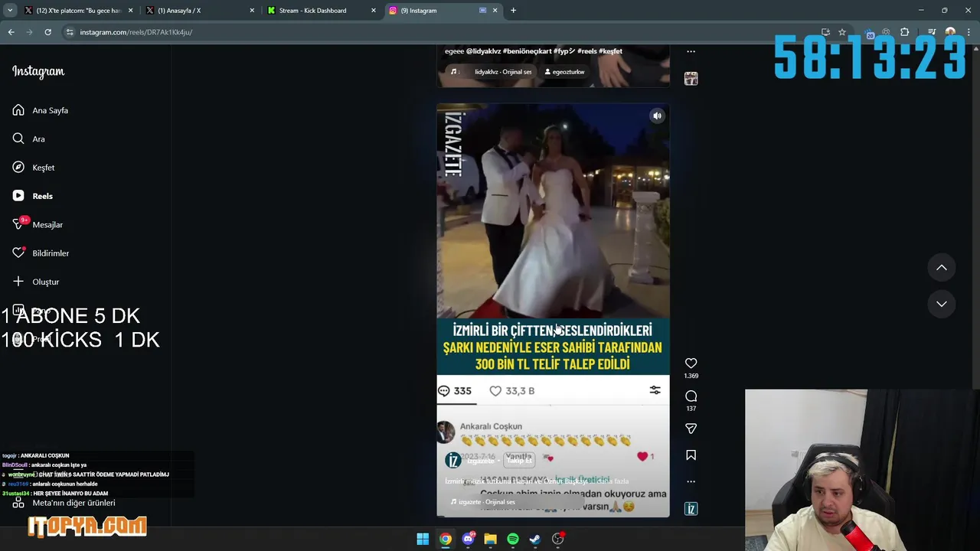Screen dimensions: 980x551
Task: Open Extensions puzzle icon
Action: 905,32
